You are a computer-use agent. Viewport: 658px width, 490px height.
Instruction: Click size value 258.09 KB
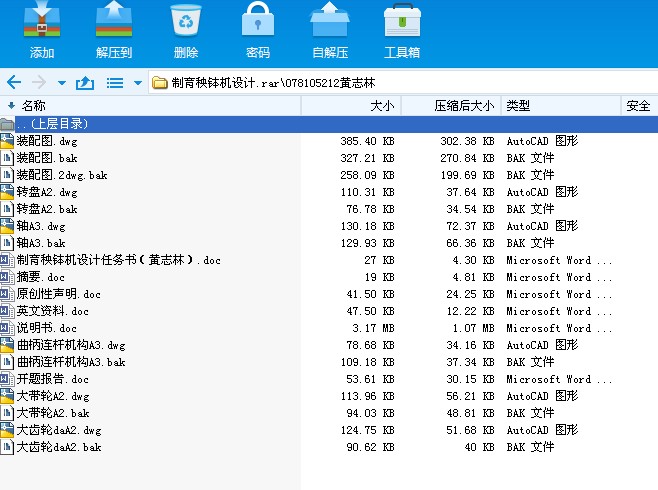click(x=367, y=175)
